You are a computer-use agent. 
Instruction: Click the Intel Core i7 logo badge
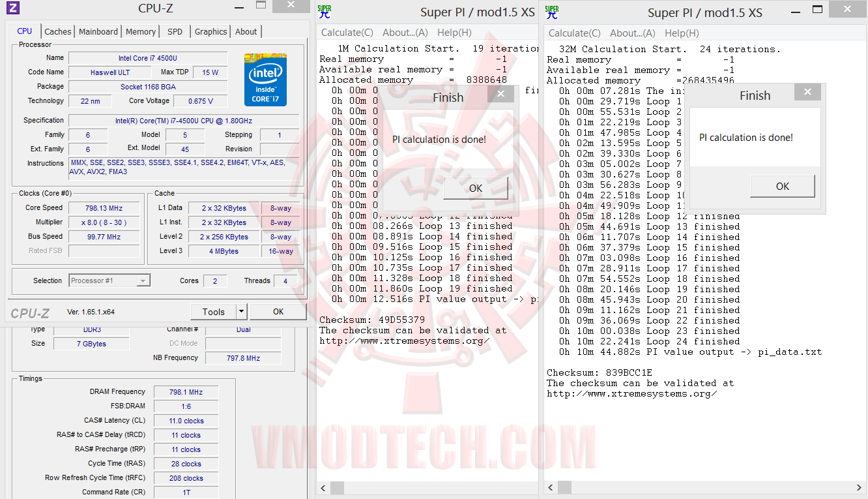266,80
